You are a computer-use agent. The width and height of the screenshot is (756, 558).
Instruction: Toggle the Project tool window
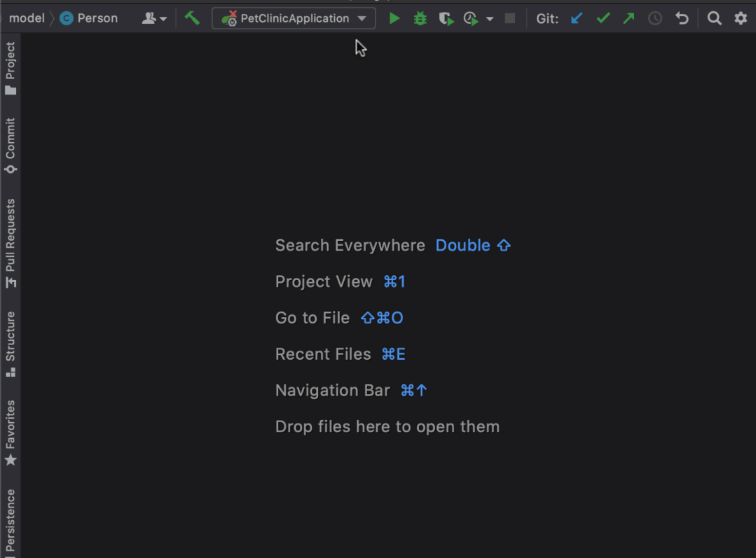coord(11,62)
